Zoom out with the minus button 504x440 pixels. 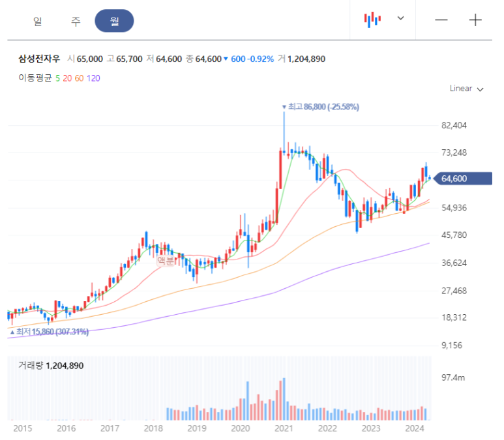click(441, 20)
